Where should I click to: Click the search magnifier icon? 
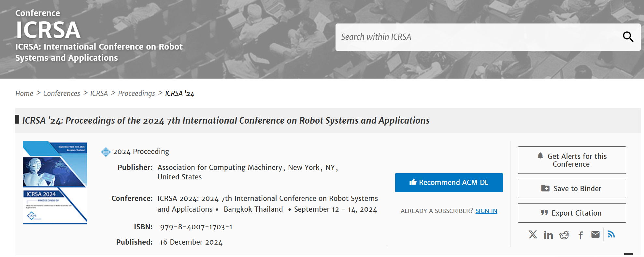628,37
